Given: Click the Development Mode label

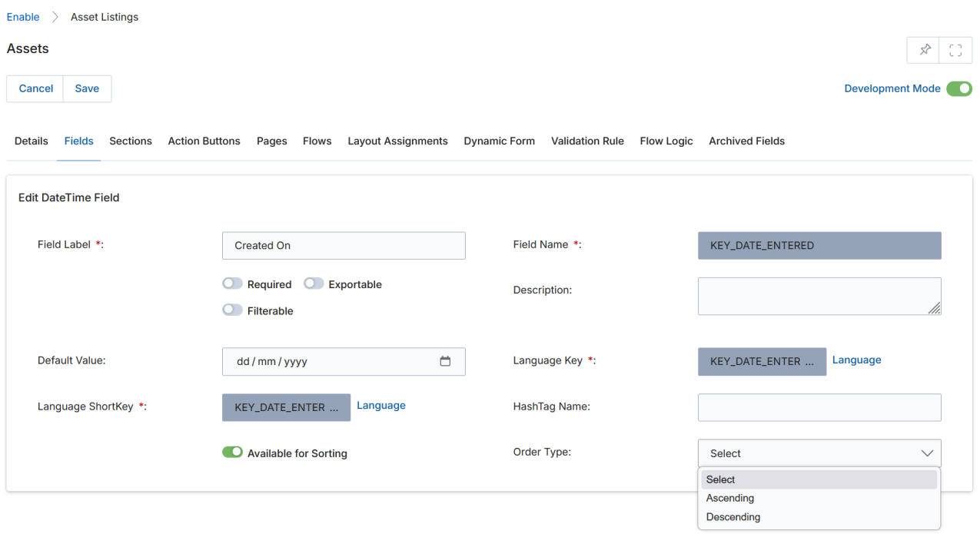Looking at the screenshot, I should (892, 88).
